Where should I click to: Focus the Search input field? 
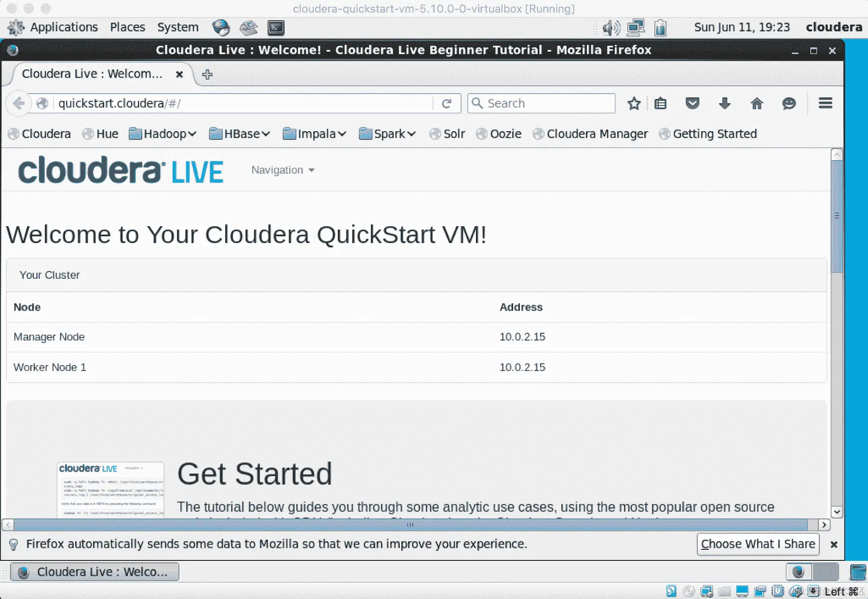click(x=541, y=103)
